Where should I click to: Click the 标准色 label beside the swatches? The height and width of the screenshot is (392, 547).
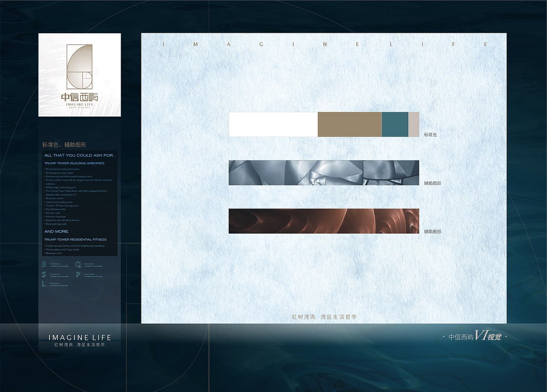coord(430,135)
